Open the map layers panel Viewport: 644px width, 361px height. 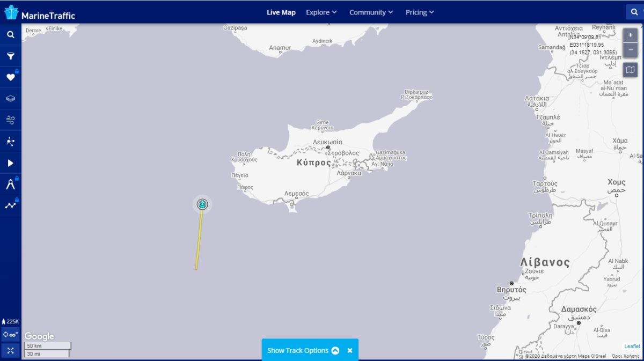coord(10,99)
